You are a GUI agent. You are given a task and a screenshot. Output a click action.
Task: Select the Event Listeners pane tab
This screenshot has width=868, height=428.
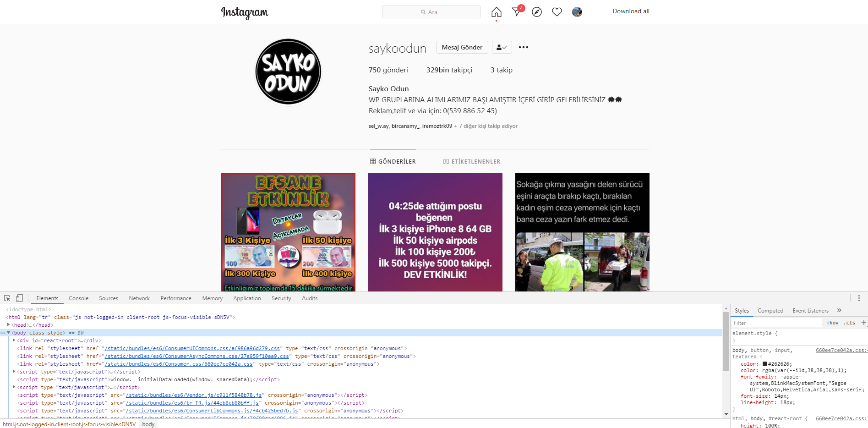click(x=810, y=311)
